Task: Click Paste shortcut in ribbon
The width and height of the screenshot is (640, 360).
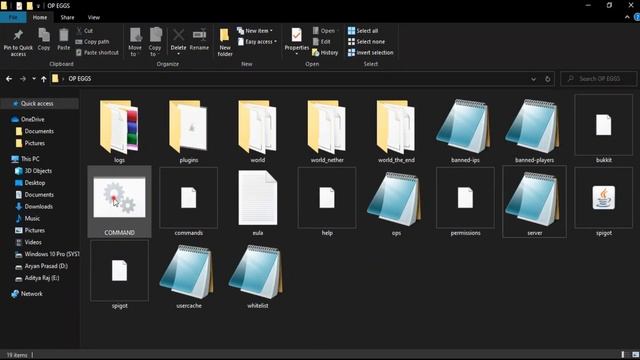Action: 97,53
